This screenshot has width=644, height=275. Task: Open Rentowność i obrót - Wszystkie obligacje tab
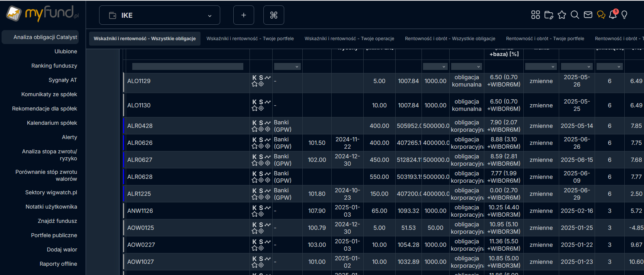(450, 39)
